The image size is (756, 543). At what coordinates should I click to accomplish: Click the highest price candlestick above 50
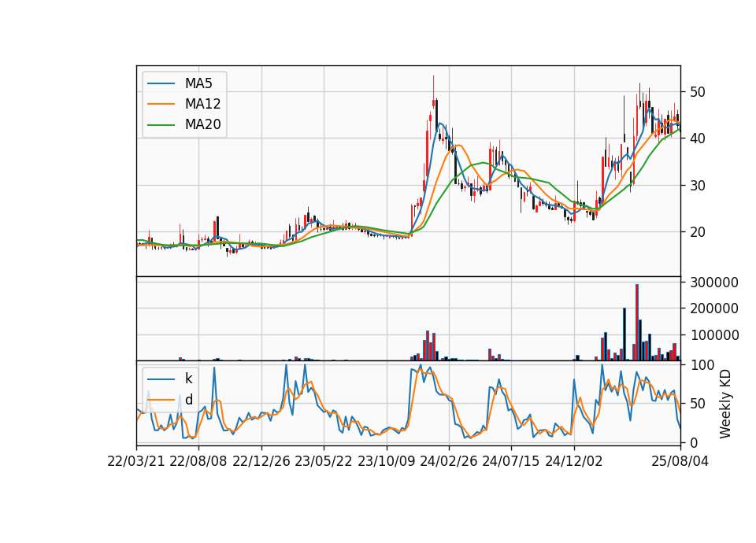(433, 91)
